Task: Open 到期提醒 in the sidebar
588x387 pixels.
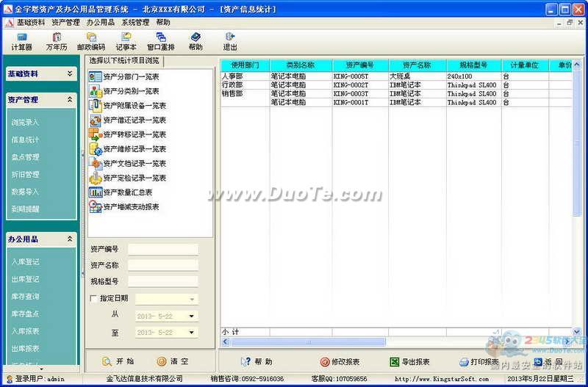Action: 25,209
